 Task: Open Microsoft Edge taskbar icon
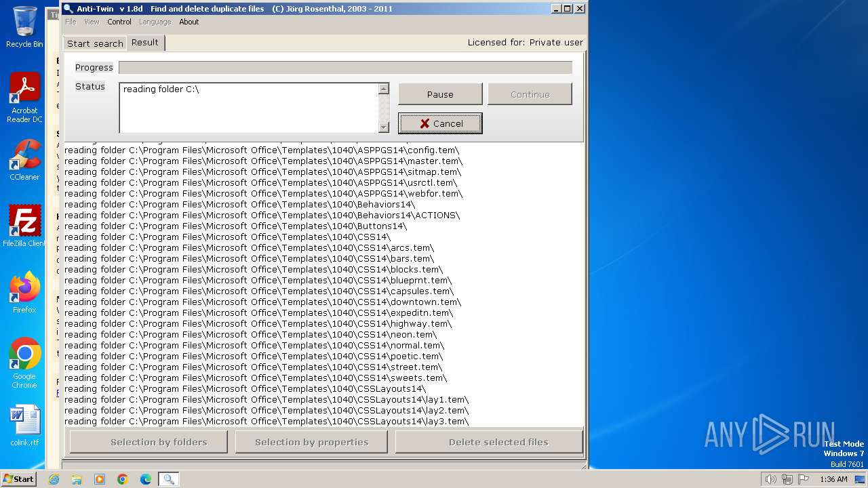click(146, 479)
